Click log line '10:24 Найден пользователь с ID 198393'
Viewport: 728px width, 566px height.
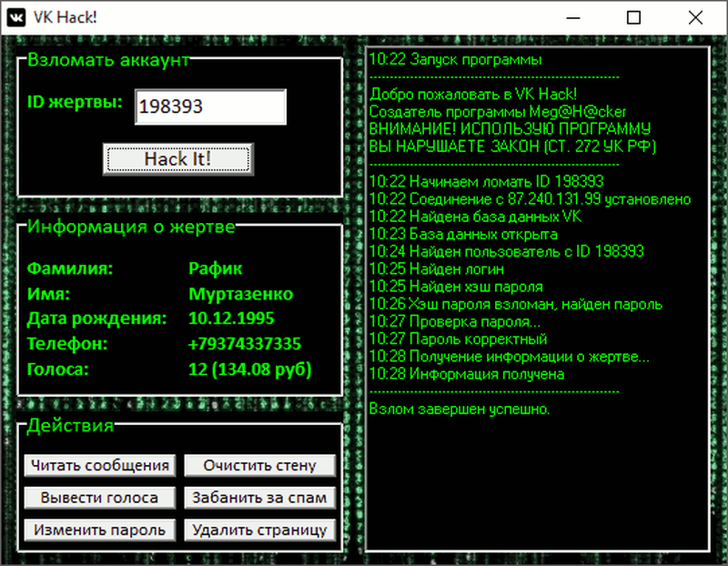pyautogui.click(x=507, y=252)
